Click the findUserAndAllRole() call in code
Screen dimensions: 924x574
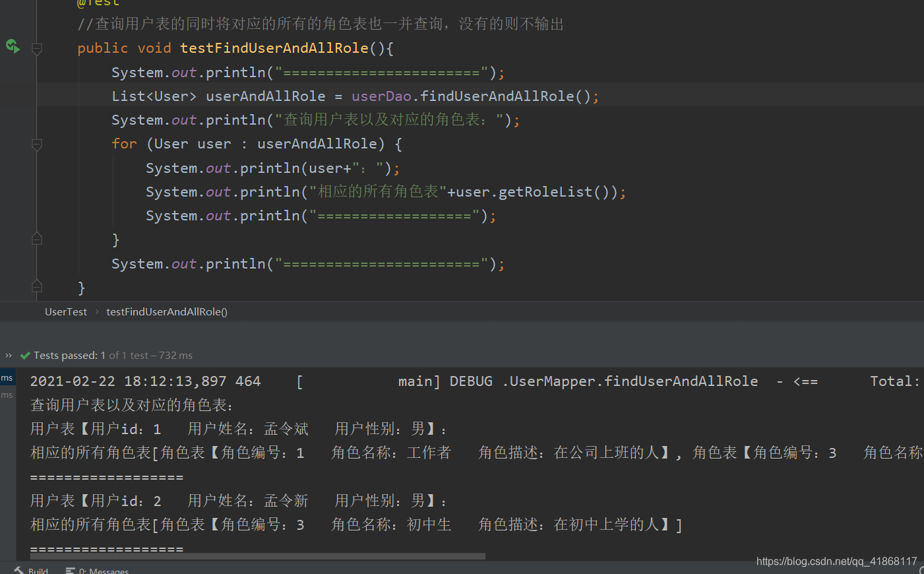coord(505,96)
